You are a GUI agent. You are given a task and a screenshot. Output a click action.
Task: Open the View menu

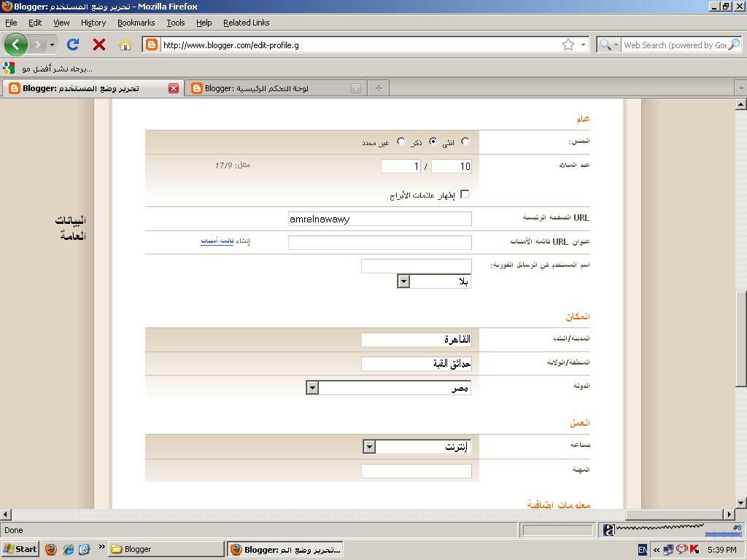click(61, 23)
